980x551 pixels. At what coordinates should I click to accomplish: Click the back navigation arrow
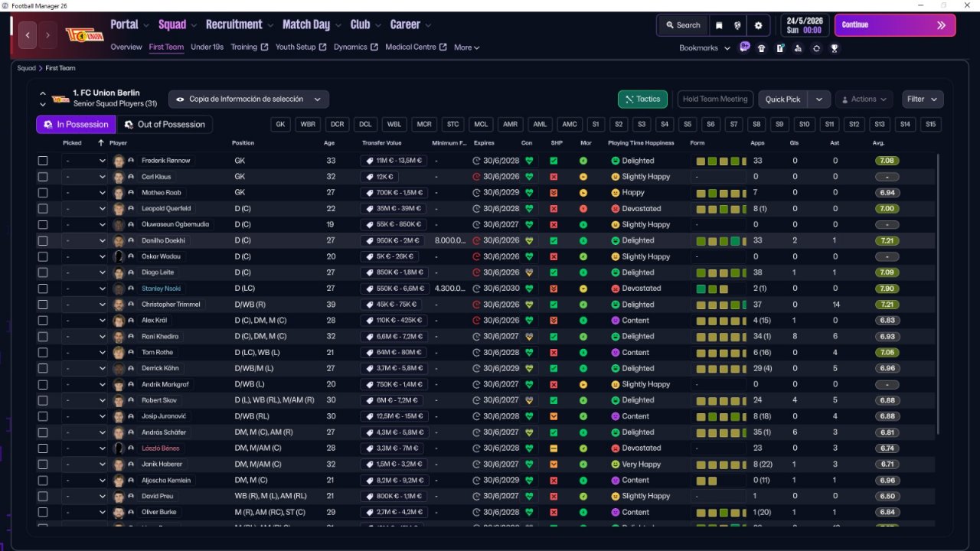(28, 35)
